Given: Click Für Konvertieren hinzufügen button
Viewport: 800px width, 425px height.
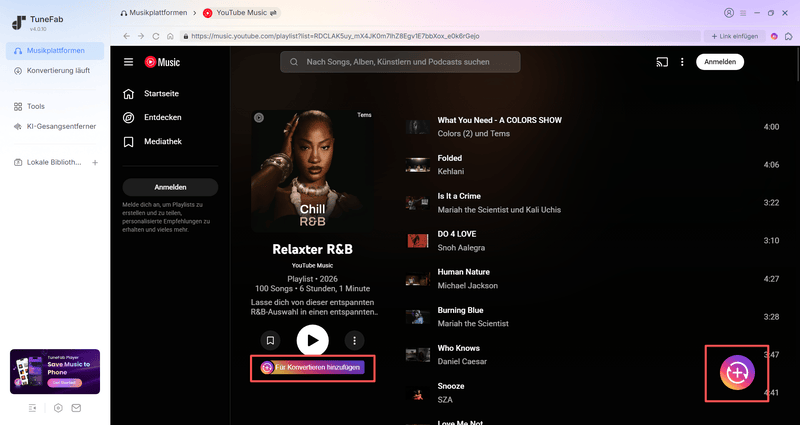Looking at the screenshot, I should [312, 367].
